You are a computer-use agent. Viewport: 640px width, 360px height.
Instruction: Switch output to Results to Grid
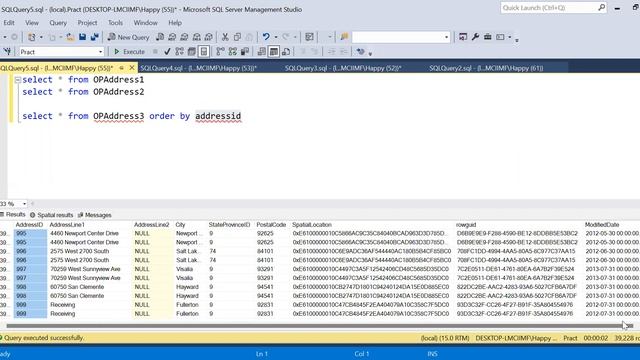pyautogui.click(x=274, y=51)
